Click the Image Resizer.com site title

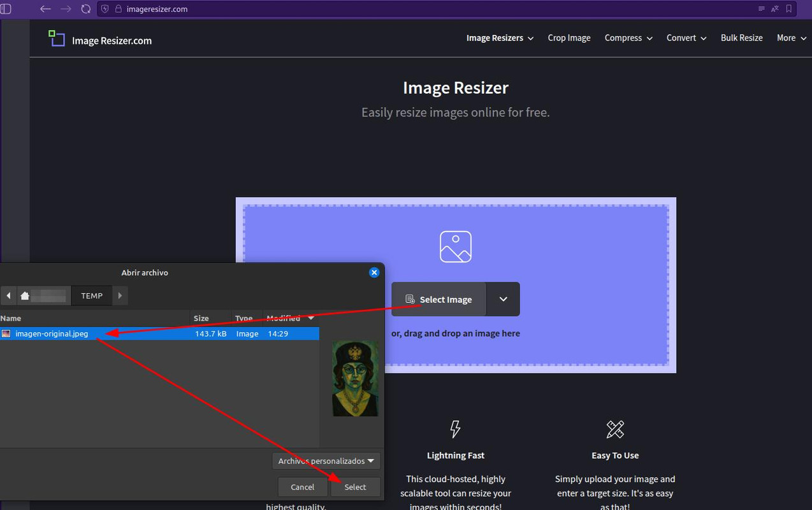coord(112,41)
